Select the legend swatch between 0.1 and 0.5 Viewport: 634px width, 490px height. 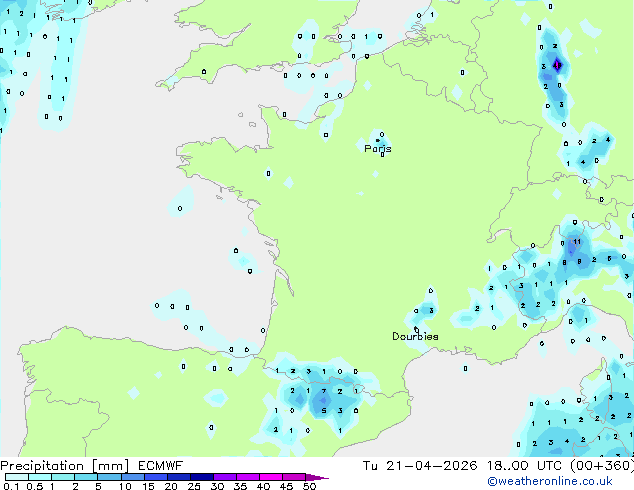17,477
